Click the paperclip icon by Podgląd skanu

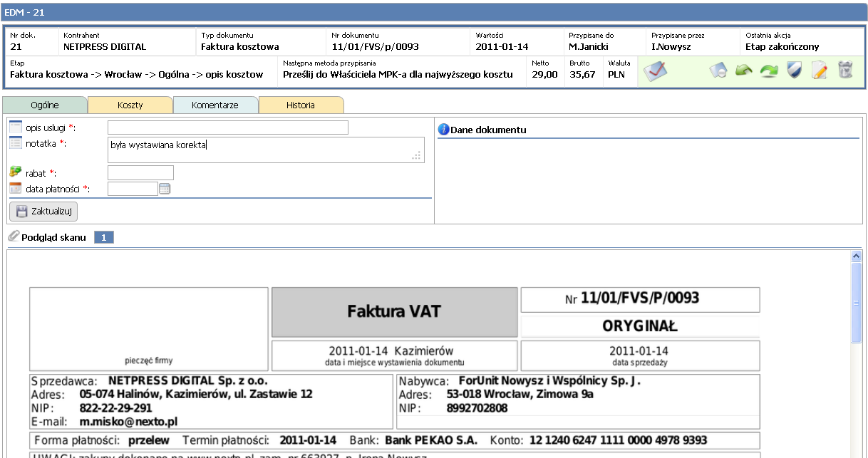tap(14, 236)
